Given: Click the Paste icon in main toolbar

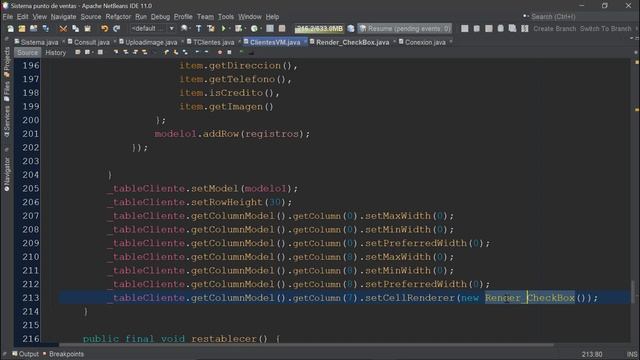Looking at the screenshot, I should click(87, 29).
